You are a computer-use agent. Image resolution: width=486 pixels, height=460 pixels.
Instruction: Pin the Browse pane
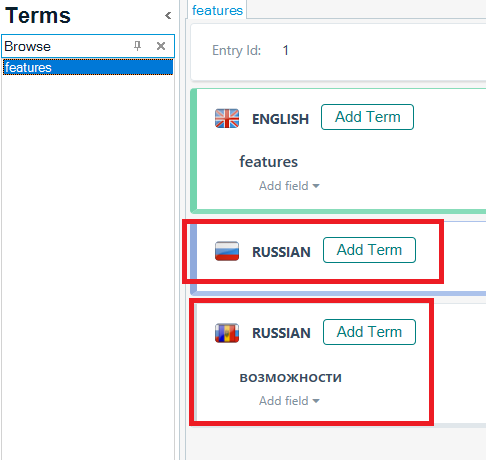pos(137,46)
